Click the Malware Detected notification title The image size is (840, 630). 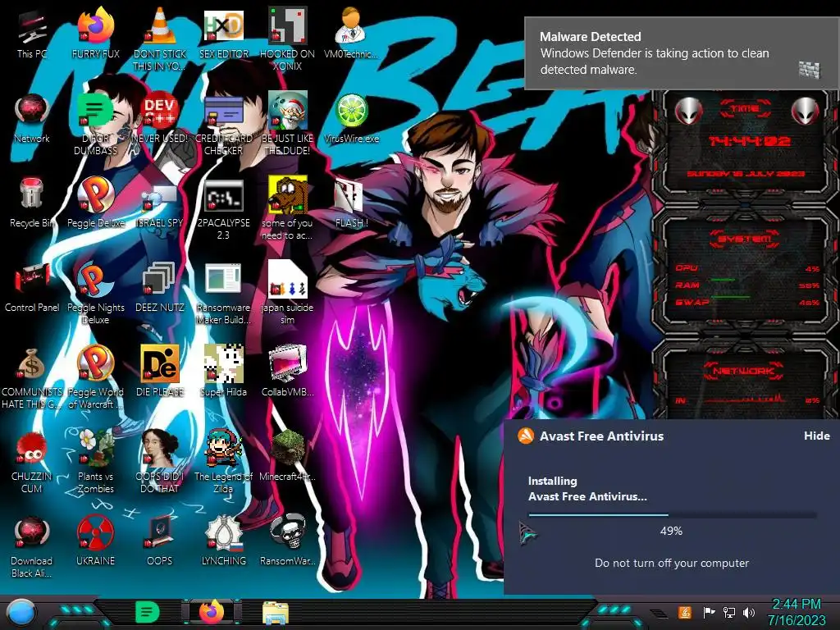590,36
